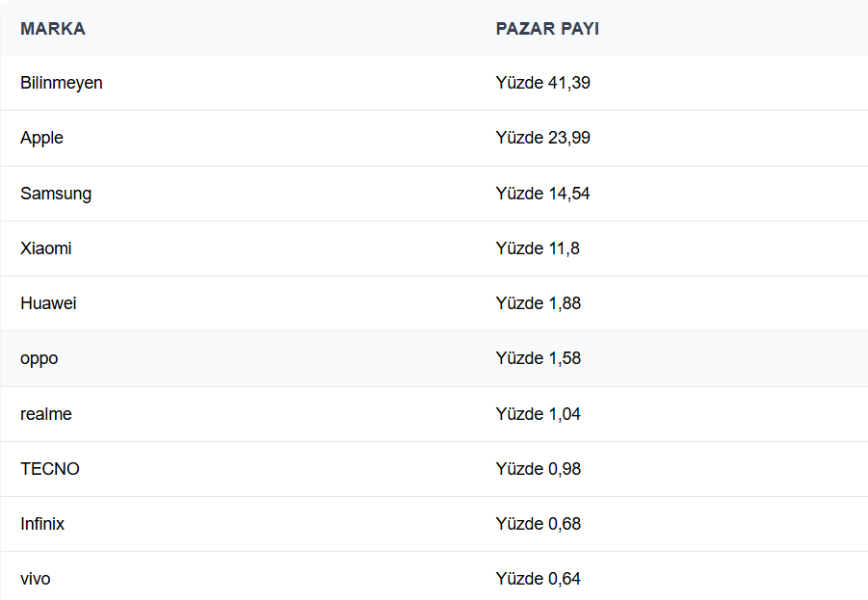Click the Apple brand name

point(41,138)
